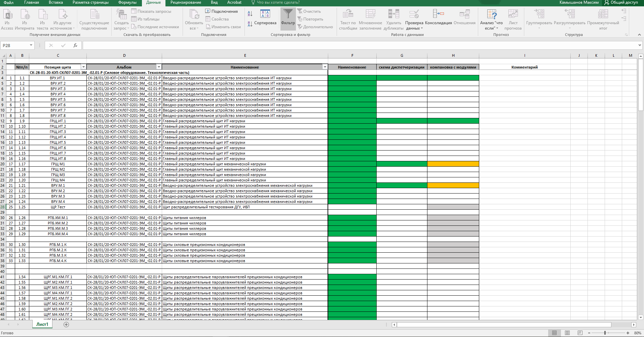Open the Name Box dropdown arrow
644x337 pixels.
pos(31,45)
